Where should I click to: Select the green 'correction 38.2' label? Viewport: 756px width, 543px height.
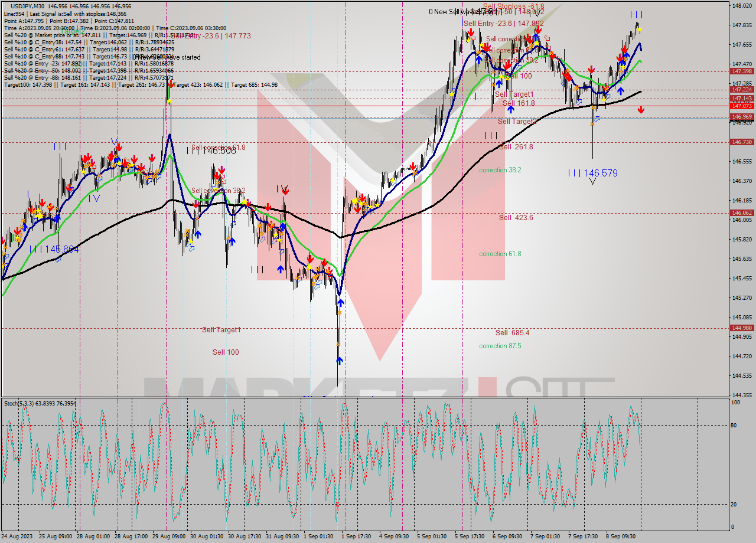click(500, 170)
